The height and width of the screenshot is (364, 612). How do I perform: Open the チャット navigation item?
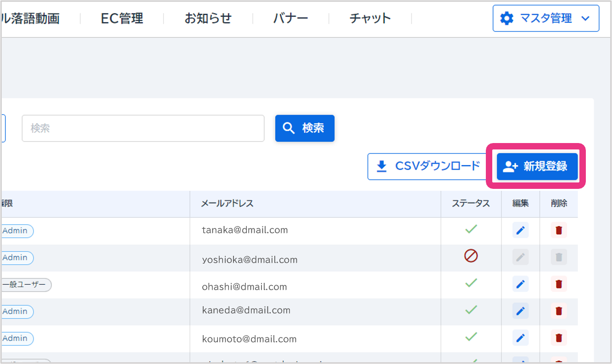(370, 18)
